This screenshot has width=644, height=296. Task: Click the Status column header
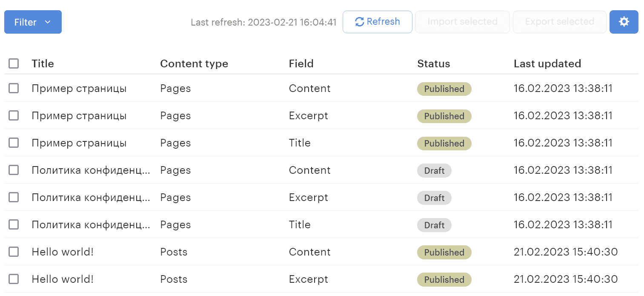coord(433,63)
